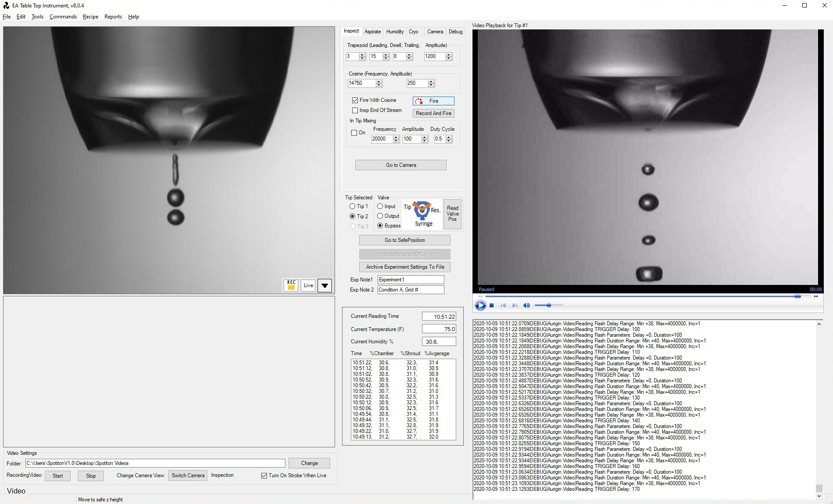The width and height of the screenshot is (833, 504).
Task: Click the black down-arrow camera overlay button
Action: tap(325, 285)
